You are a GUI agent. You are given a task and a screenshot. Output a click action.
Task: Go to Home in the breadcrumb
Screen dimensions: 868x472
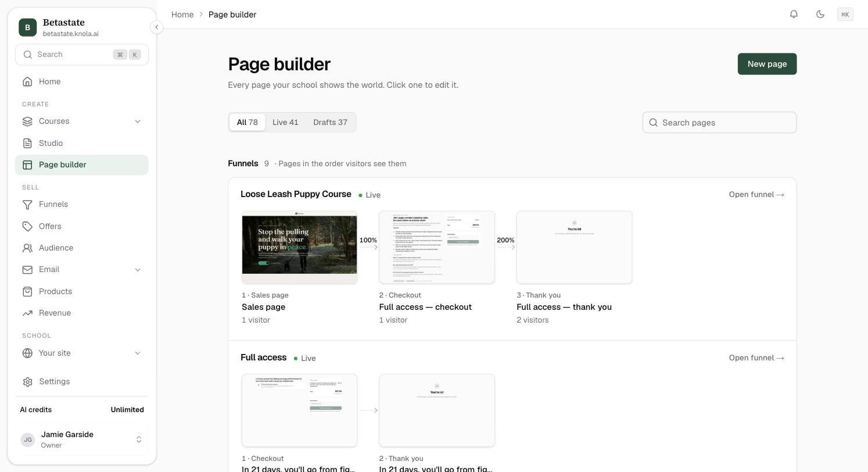point(182,15)
